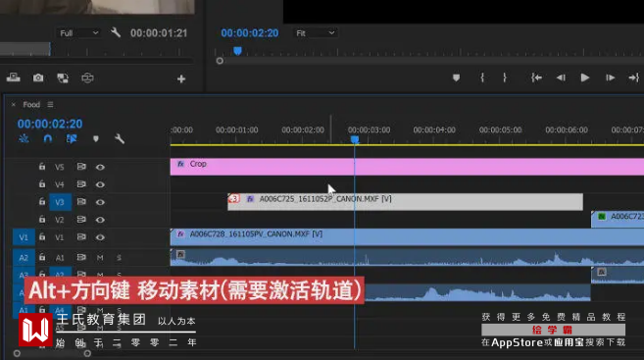Select the pink Crop adjustment clip
This screenshot has height=360, width=644.
407,167
